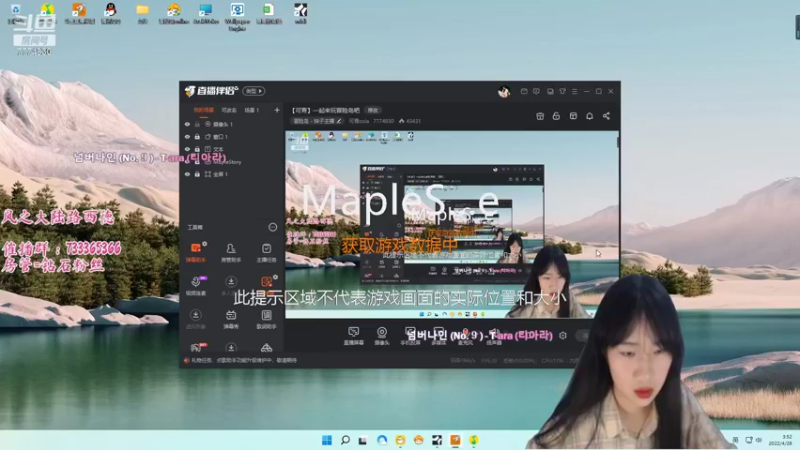Click the share icon in stream header
The image size is (800, 450).
click(606, 116)
